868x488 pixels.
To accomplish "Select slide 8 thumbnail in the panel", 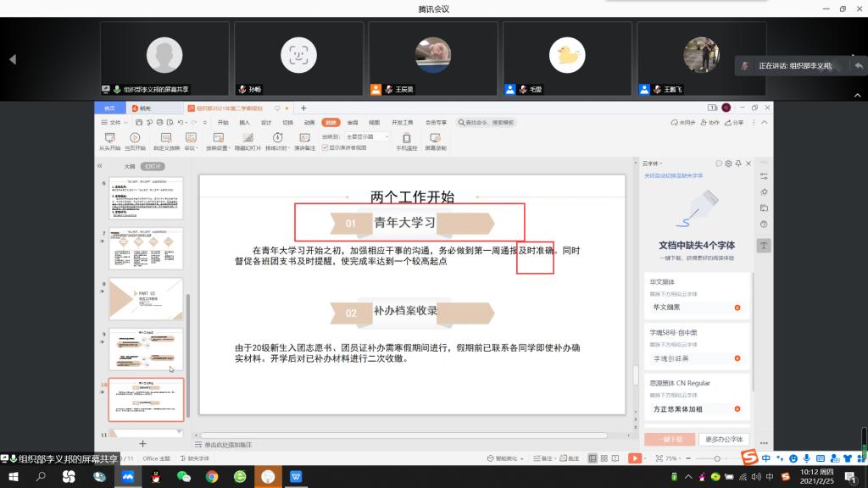I will tap(146, 299).
